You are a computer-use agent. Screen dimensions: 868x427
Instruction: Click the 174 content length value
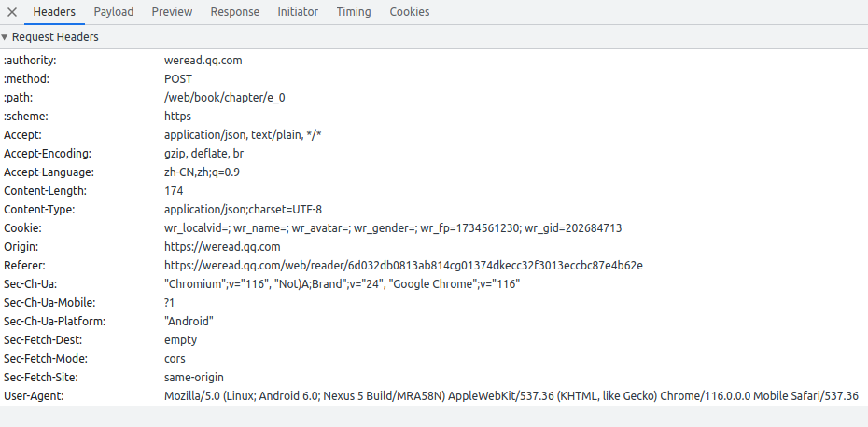[174, 191]
